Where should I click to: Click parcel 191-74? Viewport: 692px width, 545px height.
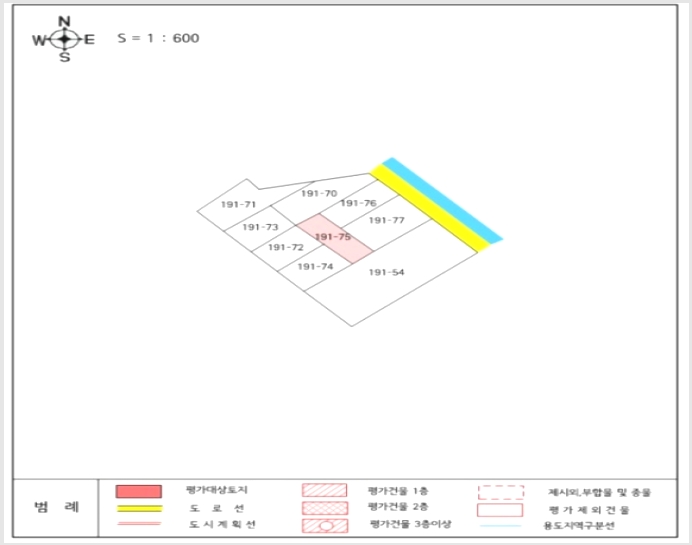pyautogui.click(x=315, y=267)
